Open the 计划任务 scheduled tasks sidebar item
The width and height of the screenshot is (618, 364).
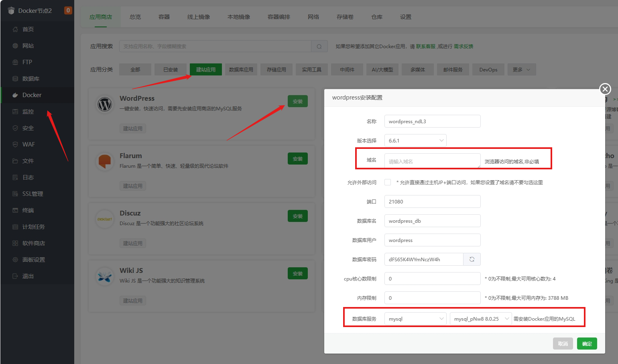coord(37,227)
